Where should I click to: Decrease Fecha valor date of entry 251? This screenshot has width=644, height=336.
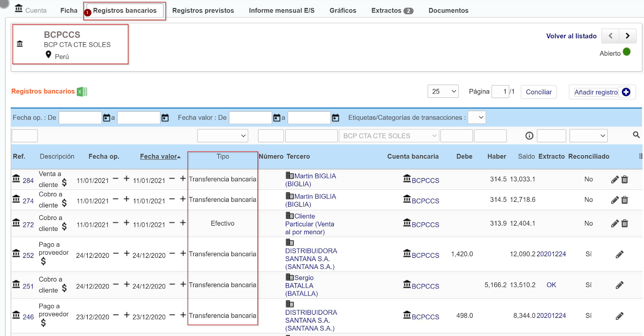tap(172, 284)
